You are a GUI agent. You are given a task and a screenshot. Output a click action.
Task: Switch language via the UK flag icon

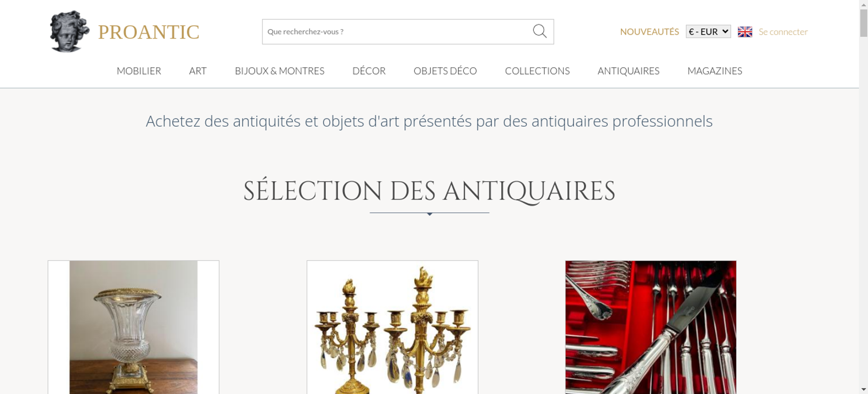745,32
